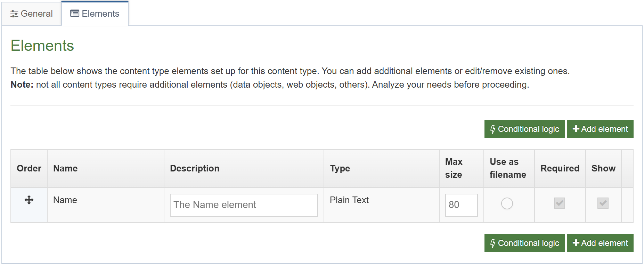Click the lightning icon on top Conditional logic button
Image resolution: width=644 pixels, height=265 pixels.
pyautogui.click(x=493, y=129)
